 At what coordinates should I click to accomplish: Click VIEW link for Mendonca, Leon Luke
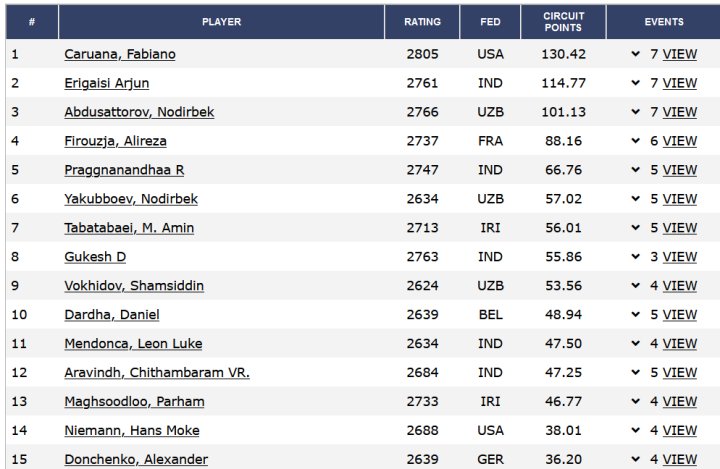coord(680,344)
